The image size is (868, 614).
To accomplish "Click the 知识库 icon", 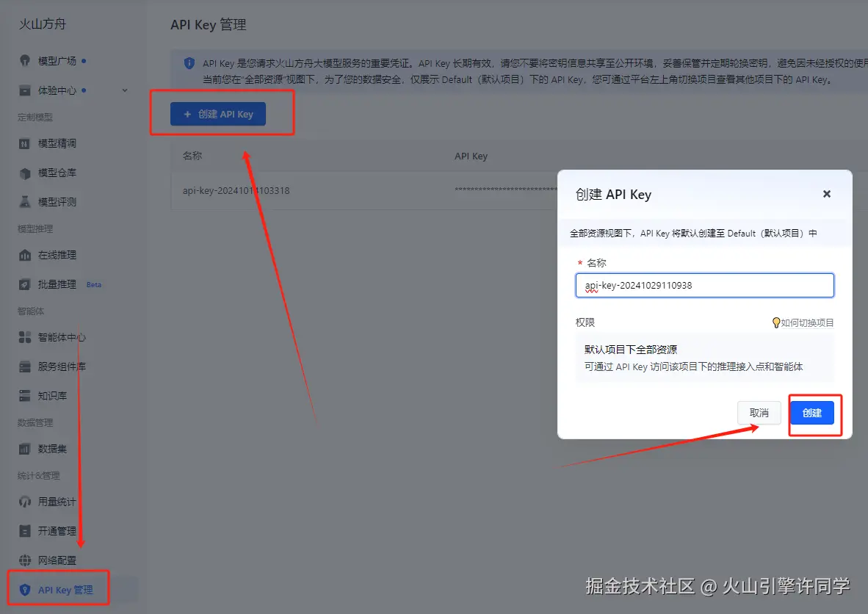I will (x=25, y=396).
